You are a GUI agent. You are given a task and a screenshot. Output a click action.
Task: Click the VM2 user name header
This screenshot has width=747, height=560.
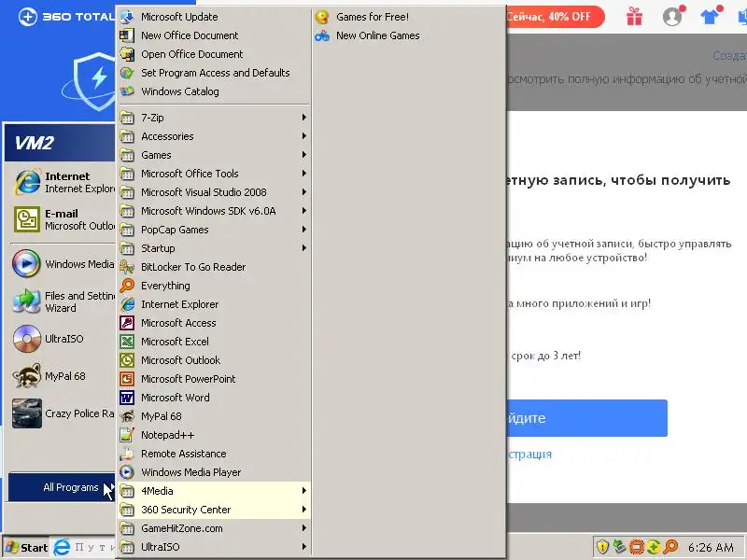[x=35, y=143]
